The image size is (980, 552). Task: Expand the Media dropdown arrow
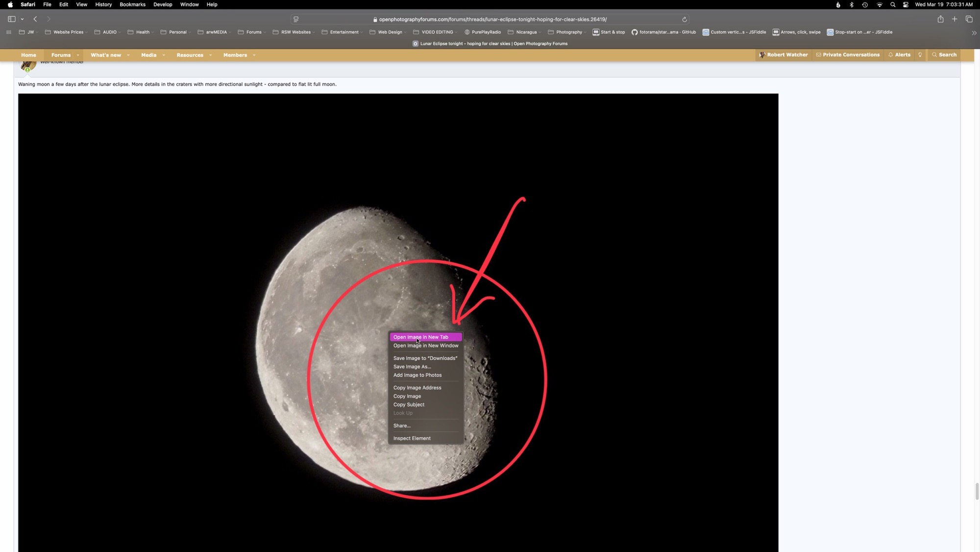pyautogui.click(x=164, y=55)
